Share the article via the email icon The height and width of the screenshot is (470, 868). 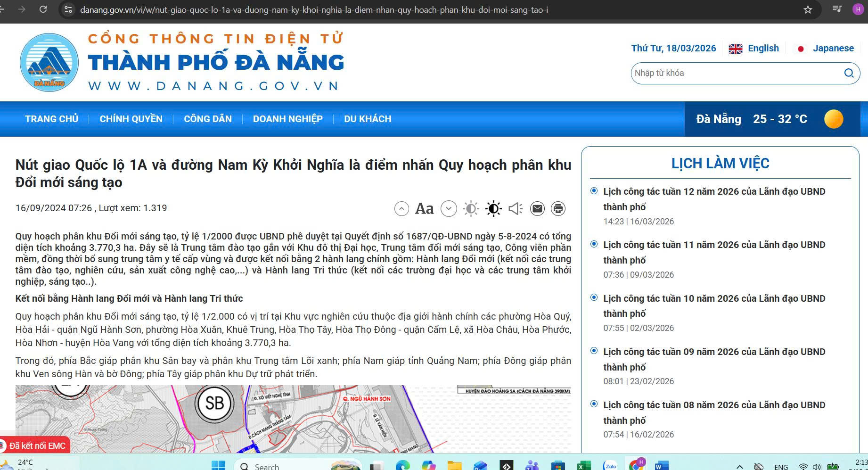point(537,208)
